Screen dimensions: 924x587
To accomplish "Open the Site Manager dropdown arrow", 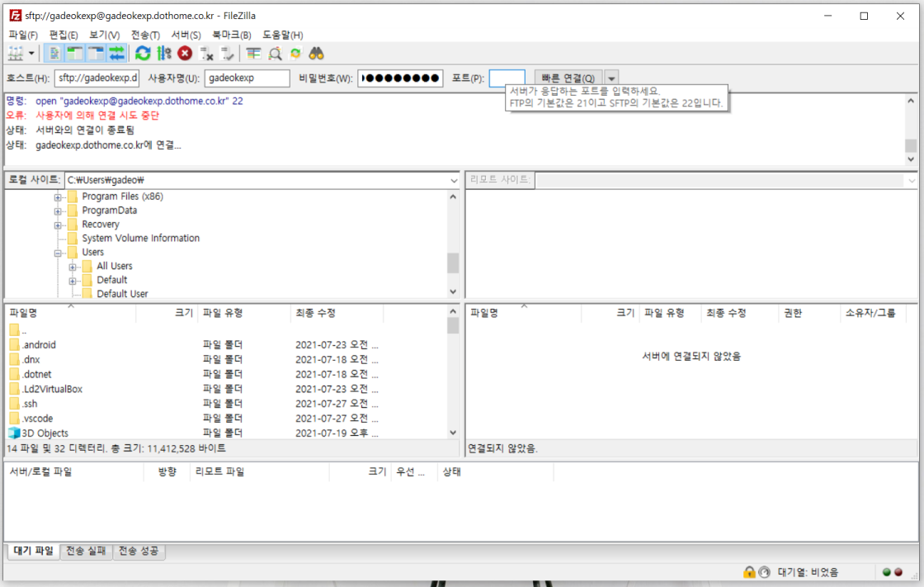I will pos(31,54).
